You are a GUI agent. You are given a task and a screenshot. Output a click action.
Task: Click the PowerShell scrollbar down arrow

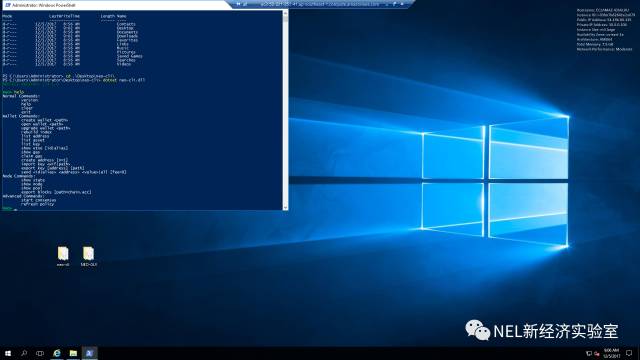(285, 207)
